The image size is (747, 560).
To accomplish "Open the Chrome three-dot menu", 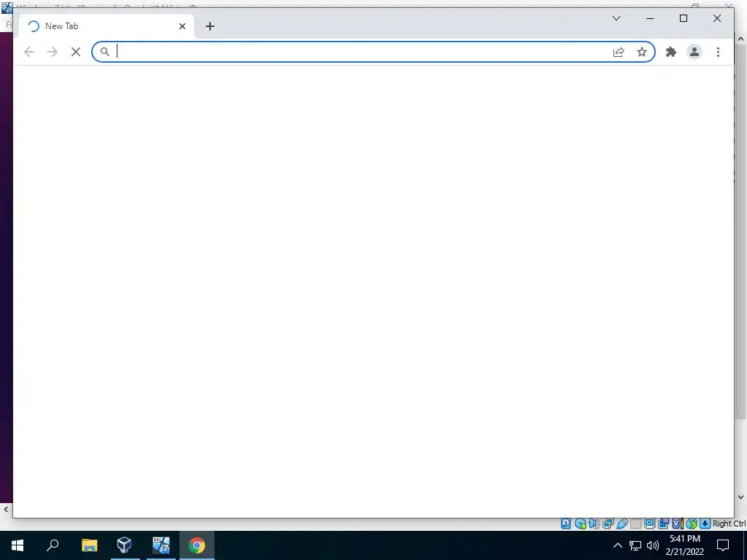I will coord(718,52).
